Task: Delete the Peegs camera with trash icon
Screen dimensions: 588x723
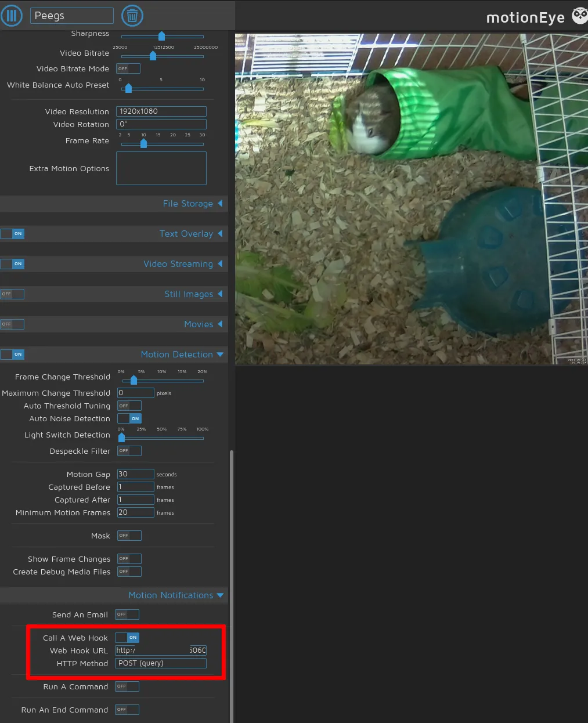Action: pyautogui.click(x=132, y=15)
